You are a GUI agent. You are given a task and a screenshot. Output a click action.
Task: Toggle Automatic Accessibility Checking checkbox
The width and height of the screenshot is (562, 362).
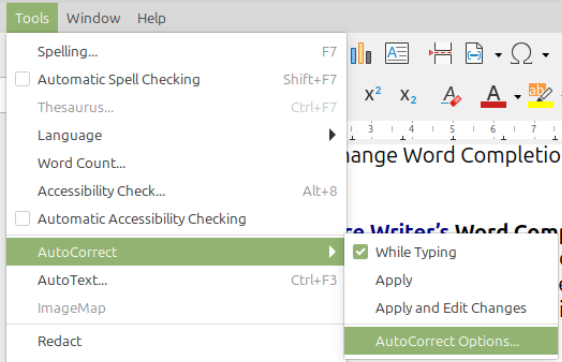pos(22,219)
